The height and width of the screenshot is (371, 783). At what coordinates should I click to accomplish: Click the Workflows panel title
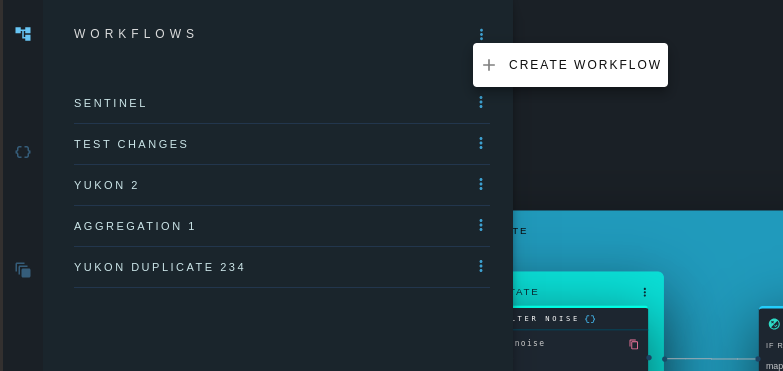[135, 34]
